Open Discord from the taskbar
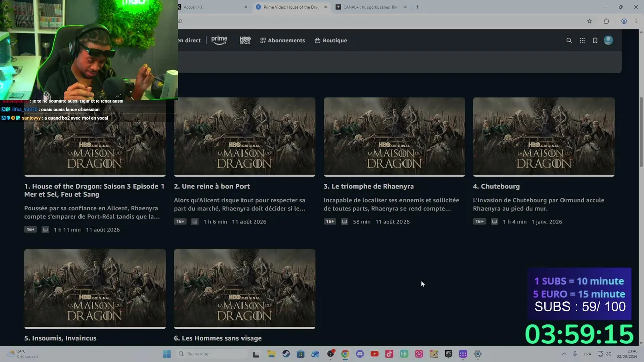Image resolution: width=644 pixels, height=362 pixels. coord(360,354)
